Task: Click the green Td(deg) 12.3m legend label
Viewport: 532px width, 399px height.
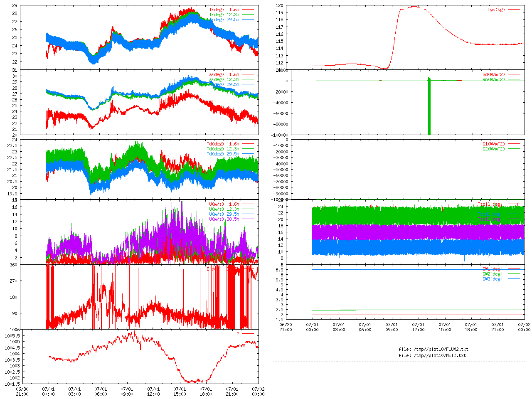Action: [x=223, y=149]
